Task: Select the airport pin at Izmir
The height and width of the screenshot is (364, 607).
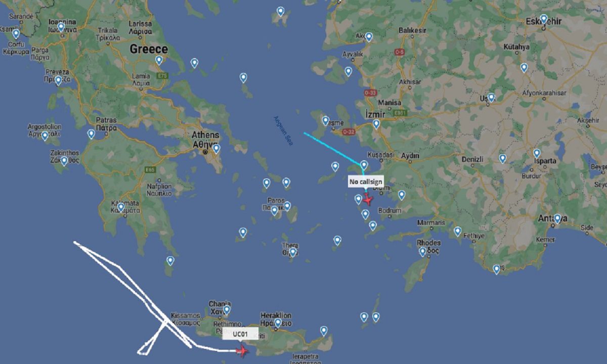Action: pos(376,124)
